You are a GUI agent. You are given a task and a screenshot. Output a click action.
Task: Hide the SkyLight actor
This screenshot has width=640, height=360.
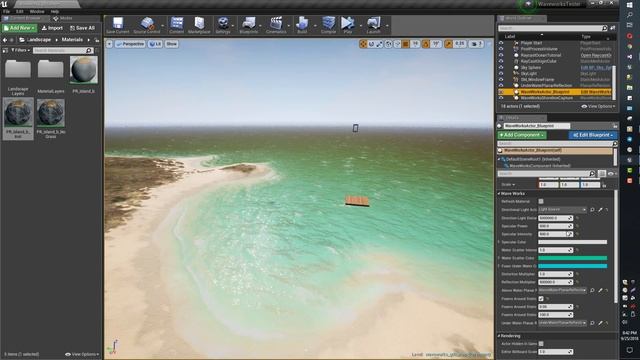[501, 73]
